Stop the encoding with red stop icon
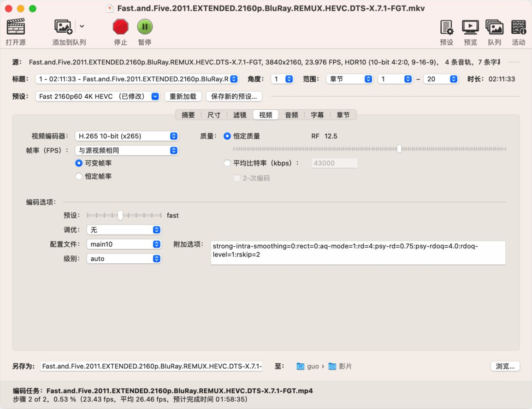 pyautogui.click(x=120, y=27)
